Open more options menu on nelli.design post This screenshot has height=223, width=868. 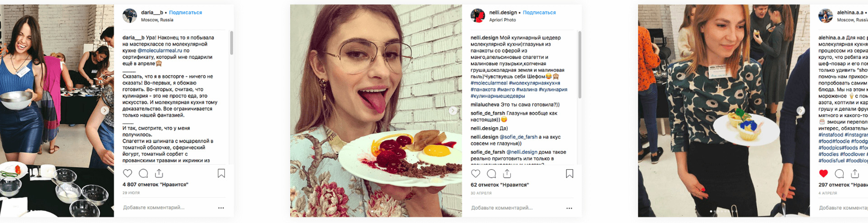[x=569, y=209]
